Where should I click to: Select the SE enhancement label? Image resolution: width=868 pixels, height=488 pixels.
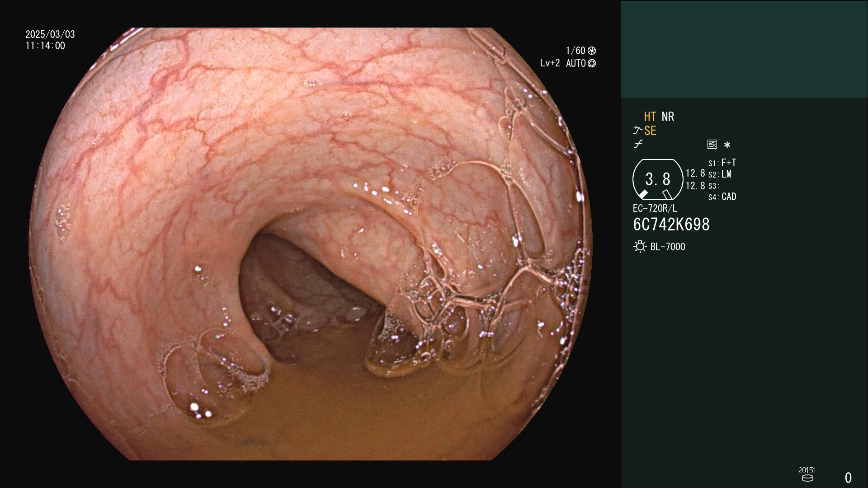coord(650,131)
